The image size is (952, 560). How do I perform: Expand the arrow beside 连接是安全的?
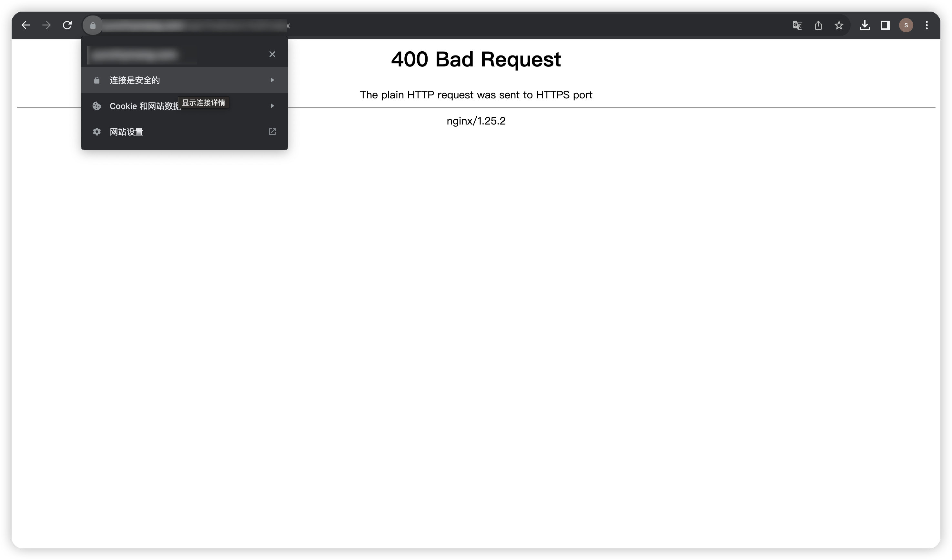click(x=272, y=80)
